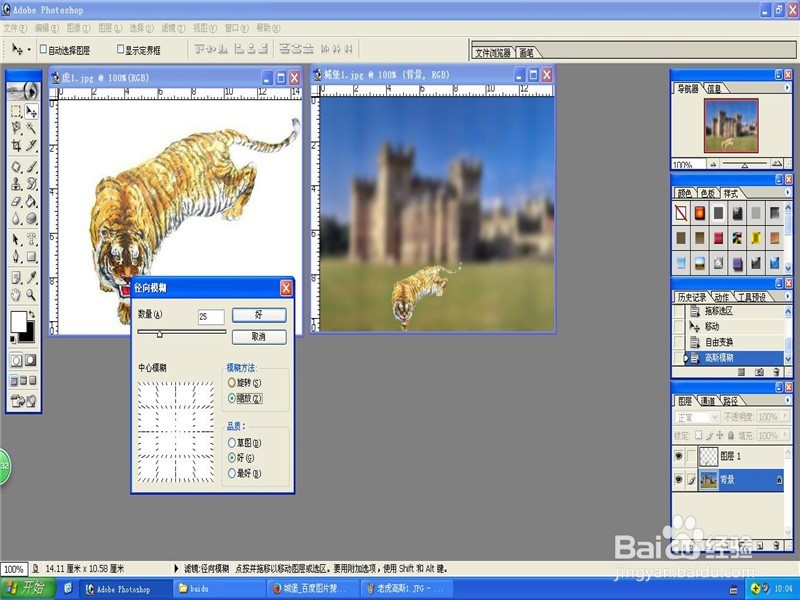Open the File menu
The width and height of the screenshot is (800, 600).
[x=15, y=28]
